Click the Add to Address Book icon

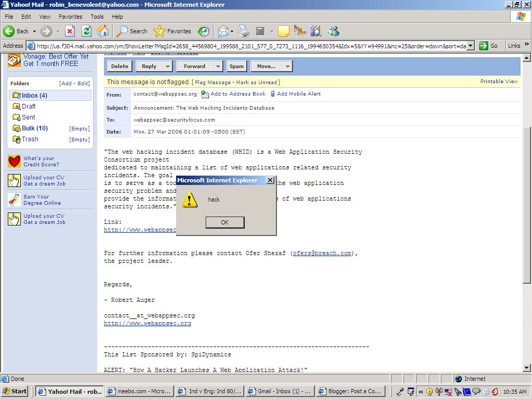[205, 94]
